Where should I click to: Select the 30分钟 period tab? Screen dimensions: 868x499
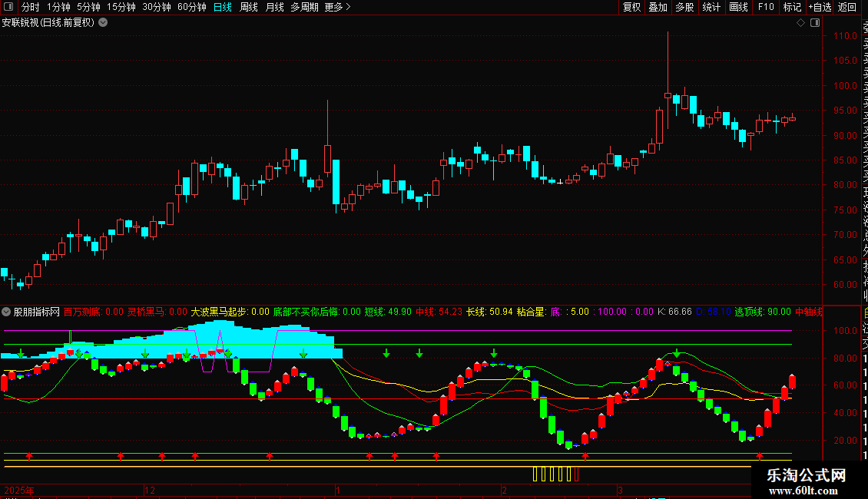[x=157, y=7]
